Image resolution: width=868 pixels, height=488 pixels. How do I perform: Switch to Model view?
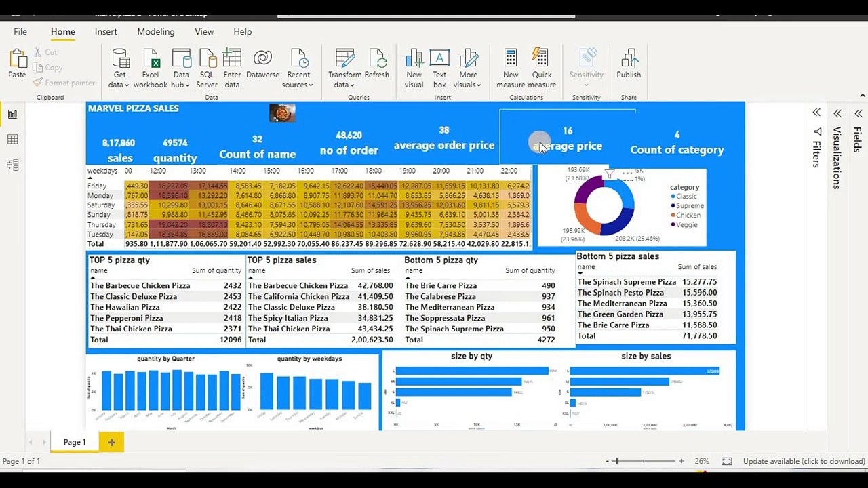(x=12, y=165)
